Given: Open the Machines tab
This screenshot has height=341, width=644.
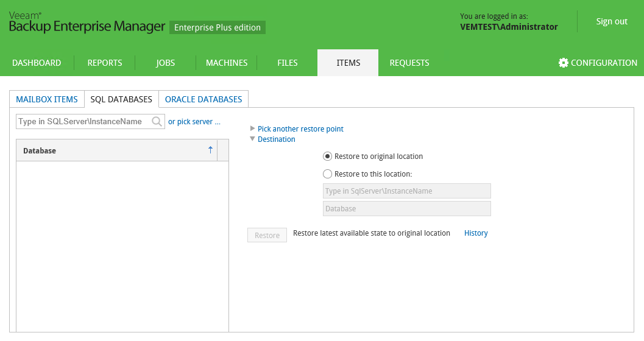Looking at the screenshot, I should (x=227, y=63).
